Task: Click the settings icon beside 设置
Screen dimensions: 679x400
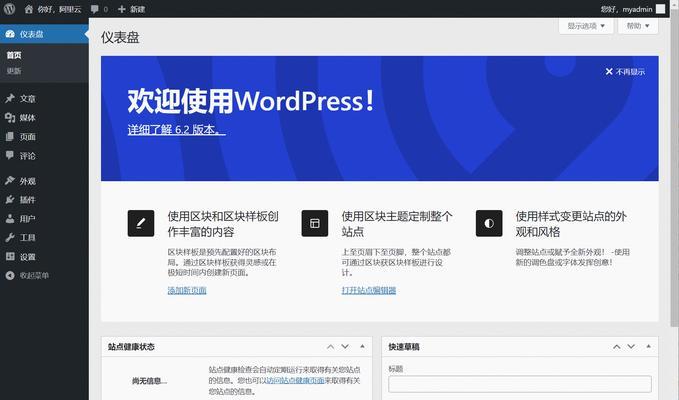Action: pyautogui.click(x=10, y=256)
